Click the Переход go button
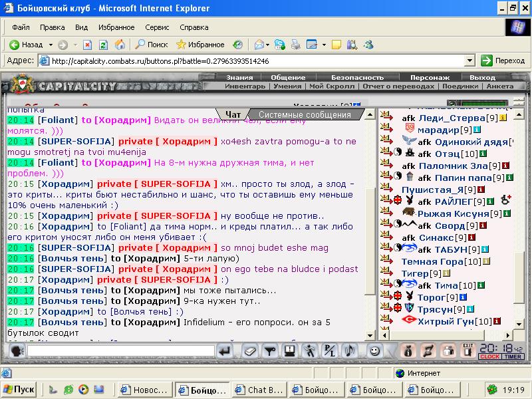 click(x=503, y=61)
